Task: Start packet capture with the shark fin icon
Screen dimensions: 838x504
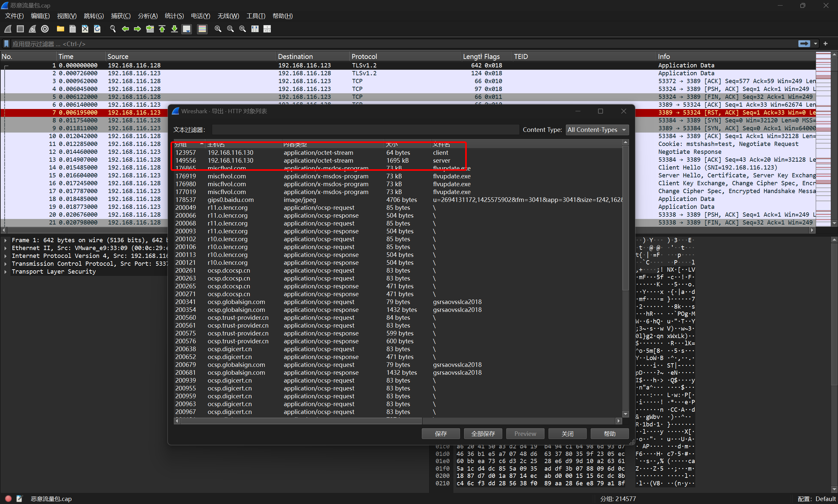Action: 8,29
